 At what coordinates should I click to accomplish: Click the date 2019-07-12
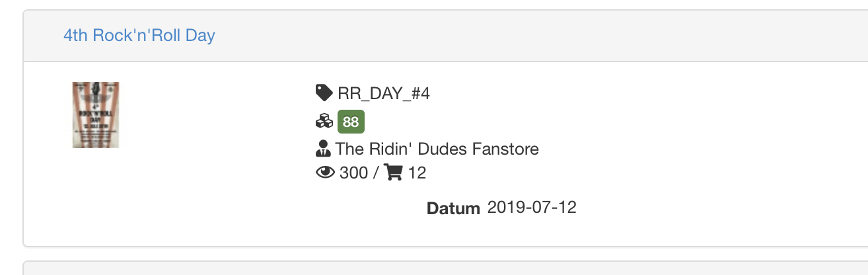tap(532, 208)
